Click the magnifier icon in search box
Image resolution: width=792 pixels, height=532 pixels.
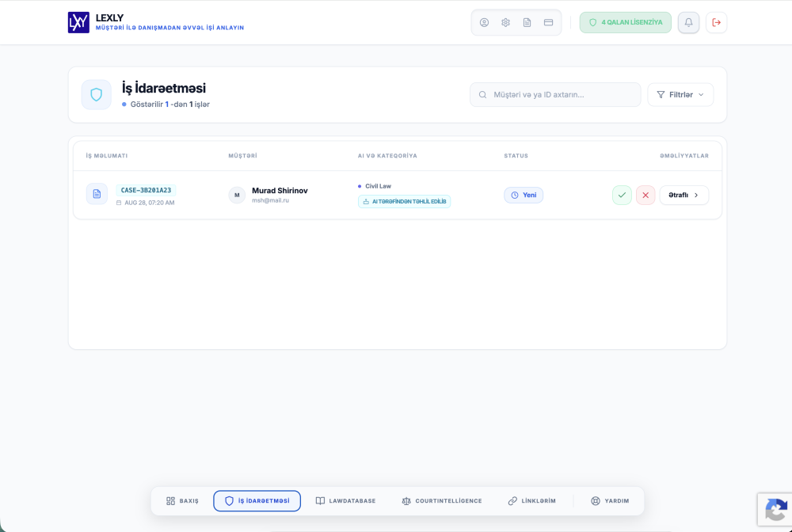483,94
